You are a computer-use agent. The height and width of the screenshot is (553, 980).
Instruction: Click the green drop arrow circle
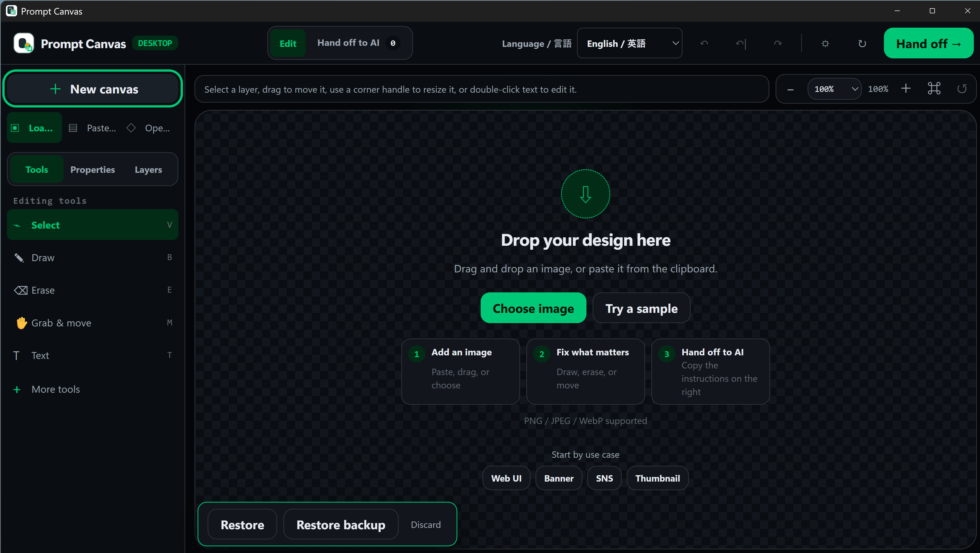585,194
